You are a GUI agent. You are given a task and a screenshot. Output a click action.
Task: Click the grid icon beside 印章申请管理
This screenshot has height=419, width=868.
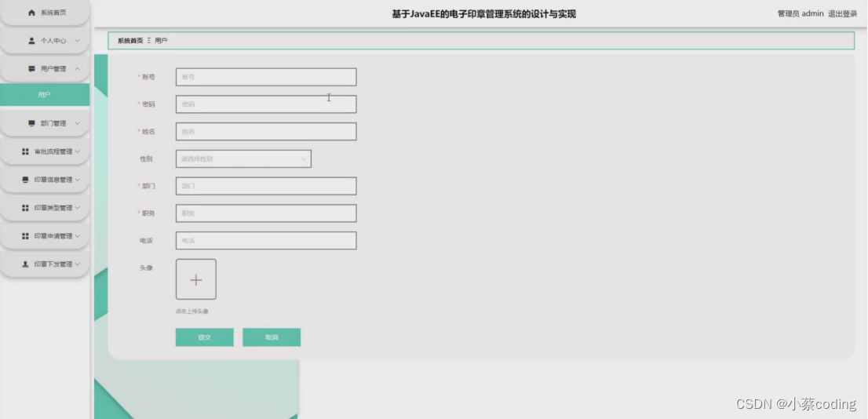pos(25,236)
